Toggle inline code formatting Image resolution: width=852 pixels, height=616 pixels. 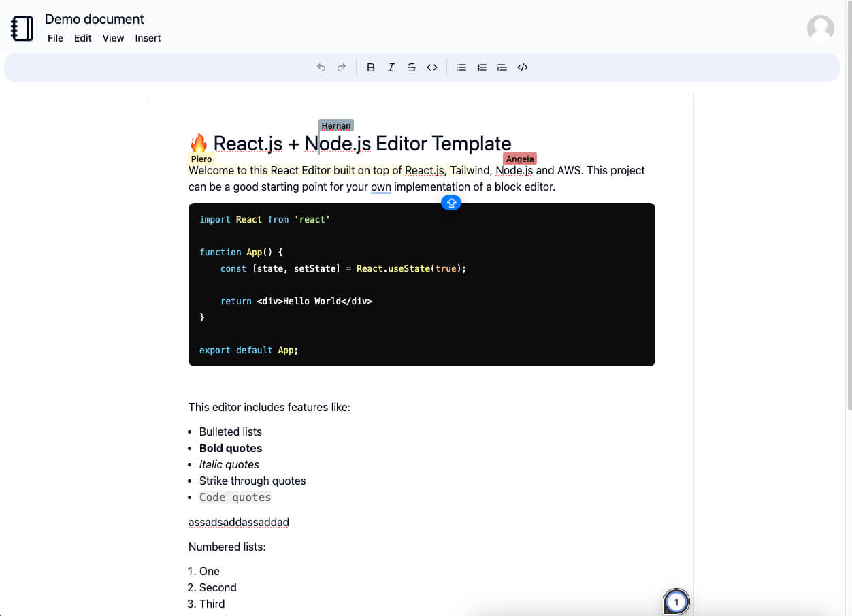click(x=432, y=67)
